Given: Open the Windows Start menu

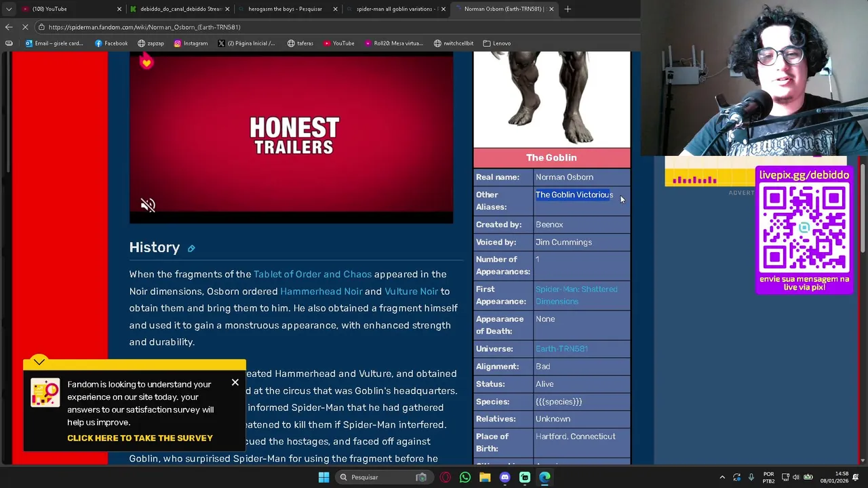Looking at the screenshot, I should (x=323, y=477).
